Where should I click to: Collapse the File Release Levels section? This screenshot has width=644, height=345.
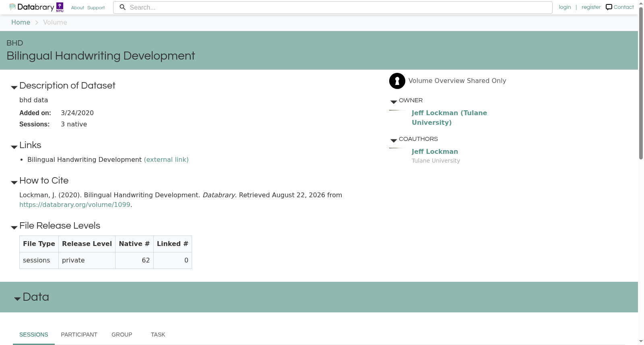(x=14, y=227)
